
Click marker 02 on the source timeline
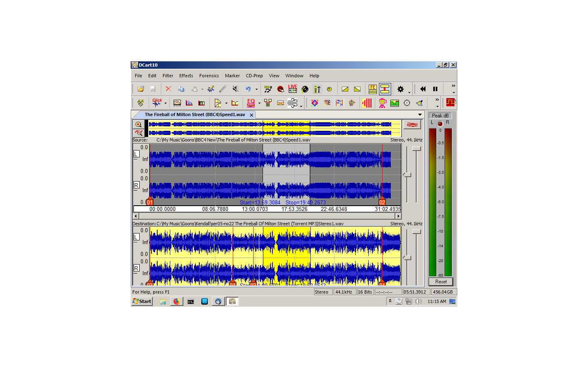[x=382, y=202]
